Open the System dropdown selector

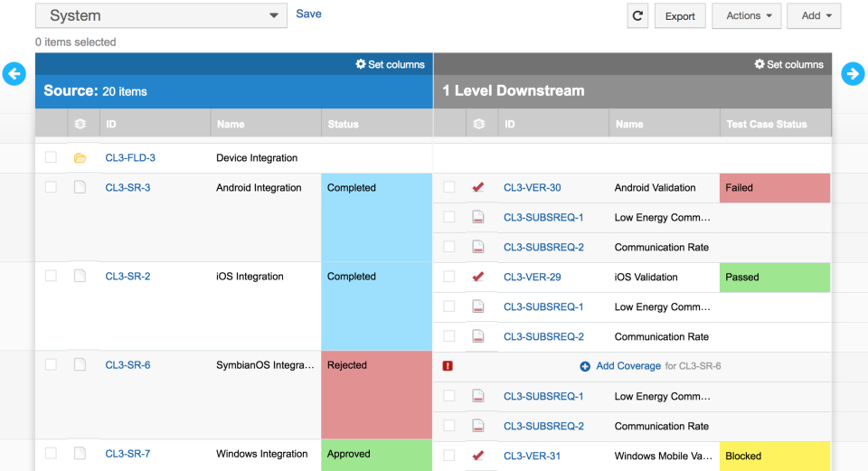point(161,15)
